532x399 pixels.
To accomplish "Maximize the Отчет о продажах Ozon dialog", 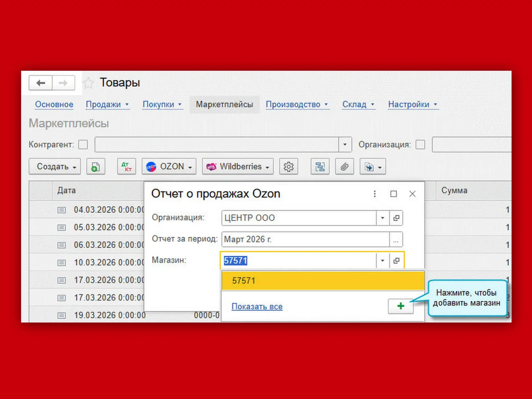I will (x=393, y=194).
